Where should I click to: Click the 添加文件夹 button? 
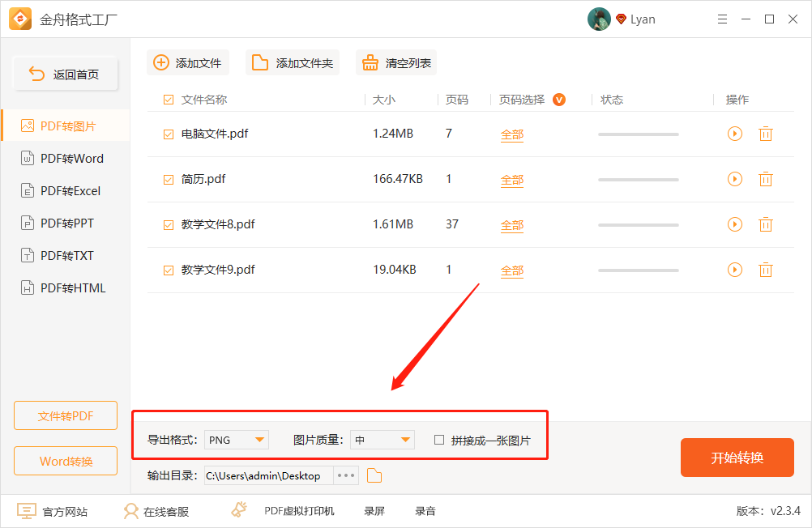click(x=293, y=62)
